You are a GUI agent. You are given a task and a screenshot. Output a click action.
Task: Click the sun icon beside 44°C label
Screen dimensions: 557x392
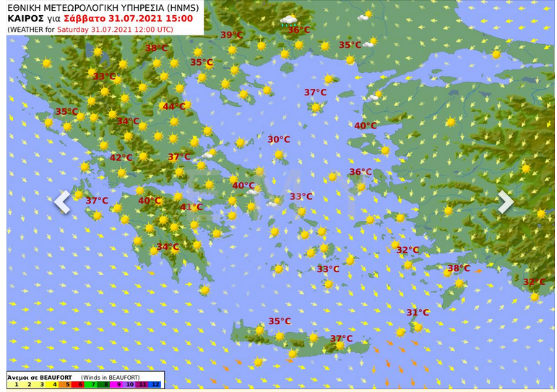[x=187, y=105]
